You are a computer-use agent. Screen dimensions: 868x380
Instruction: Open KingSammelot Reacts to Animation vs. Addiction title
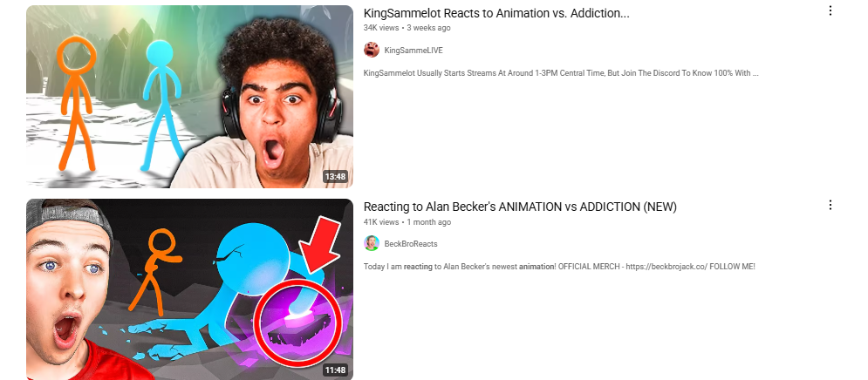point(496,13)
